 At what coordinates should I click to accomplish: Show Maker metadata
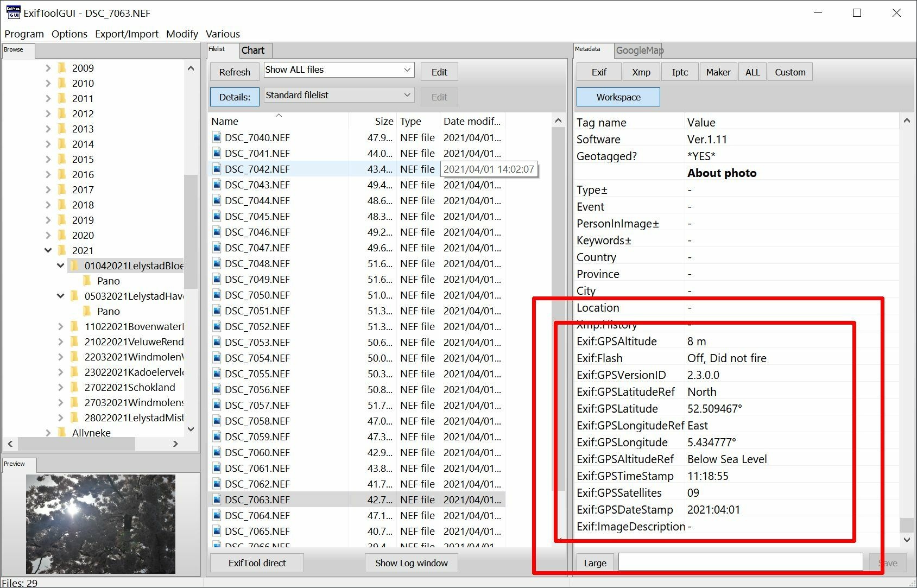click(718, 72)
